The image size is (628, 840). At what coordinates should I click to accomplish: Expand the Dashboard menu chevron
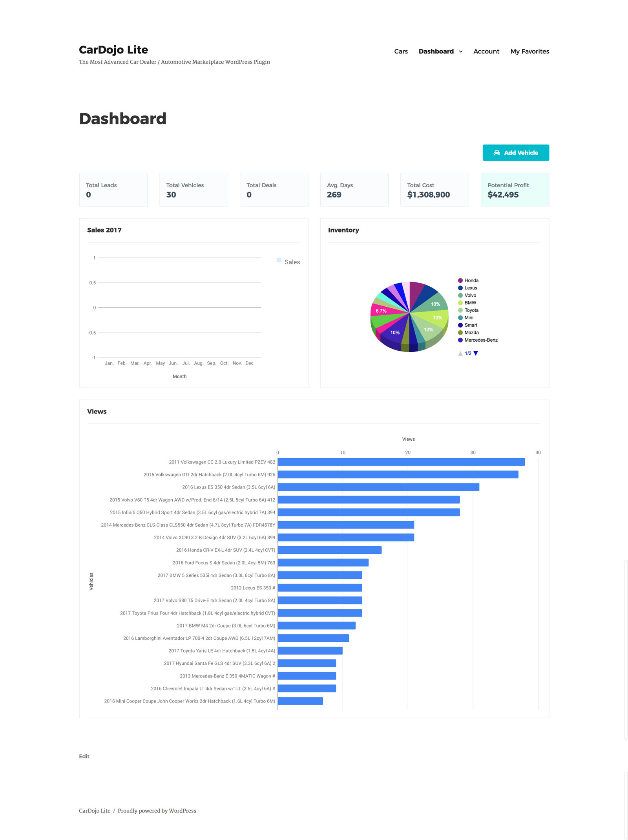[x=461, y=51]
